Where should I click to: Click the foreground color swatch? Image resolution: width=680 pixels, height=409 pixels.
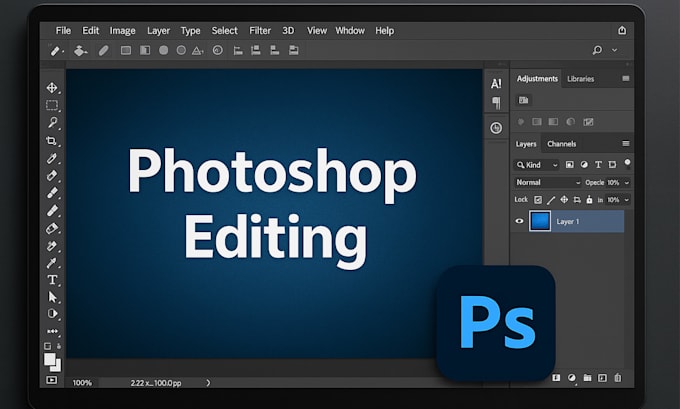[49, 359]
